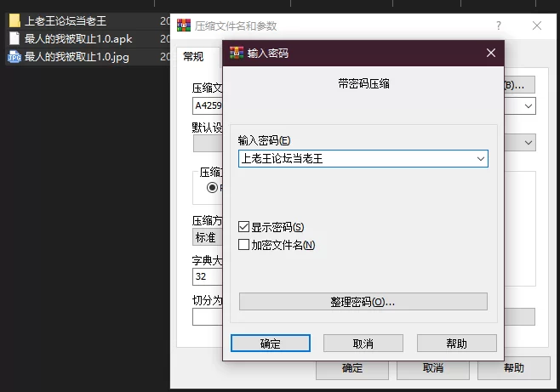Click the question mark help icon in 压缩文件名和参数 window
The image size is (560, 392).
[498, 26]
